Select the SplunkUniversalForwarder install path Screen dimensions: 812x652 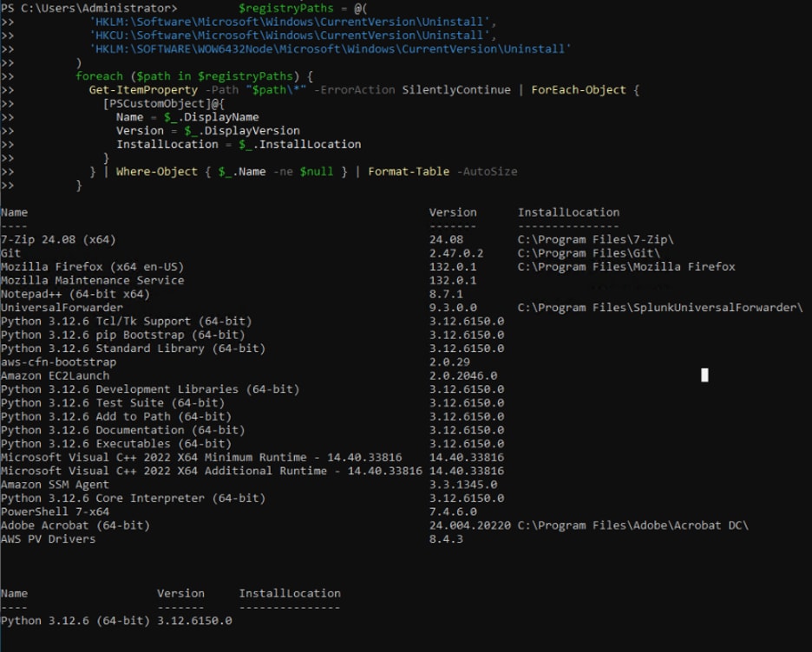pos(660,308)
